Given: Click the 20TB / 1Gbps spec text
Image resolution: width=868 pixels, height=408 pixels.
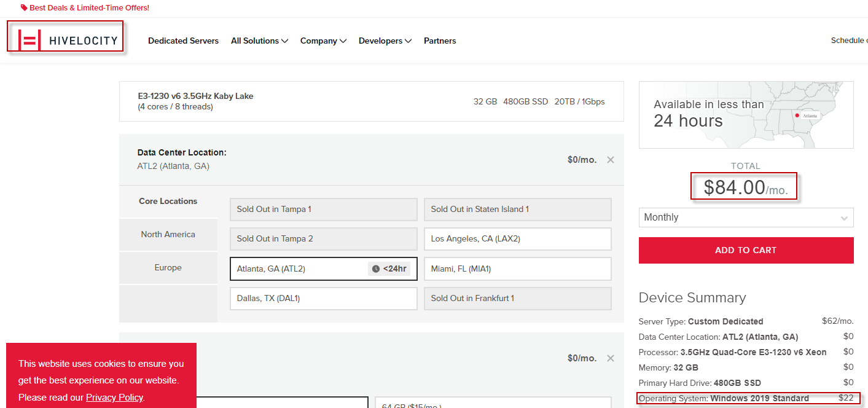Looking at the screenshot, I should click(x=579, y=101).
